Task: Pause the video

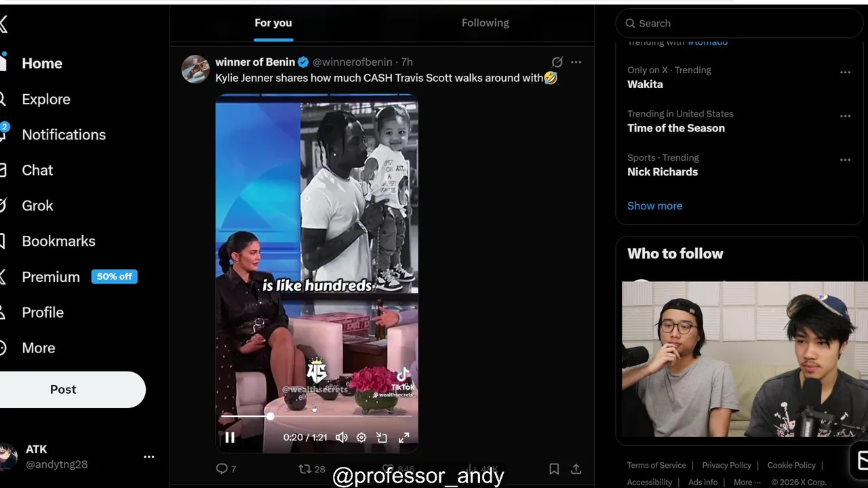Action: click(230, 438)
